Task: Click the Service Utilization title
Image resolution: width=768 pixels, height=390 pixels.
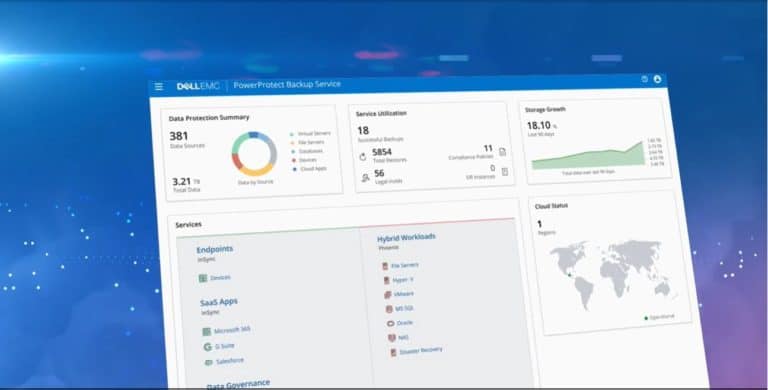Action: [x=381, y=114]
